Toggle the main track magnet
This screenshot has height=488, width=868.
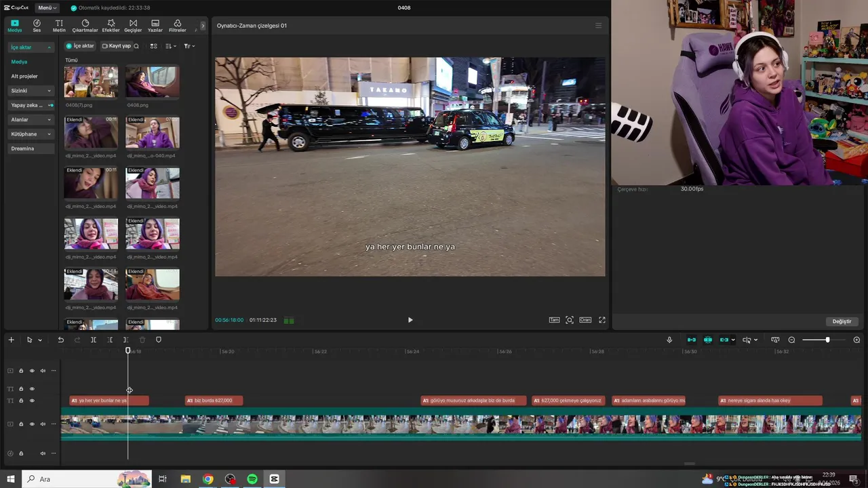pos(692,340)
